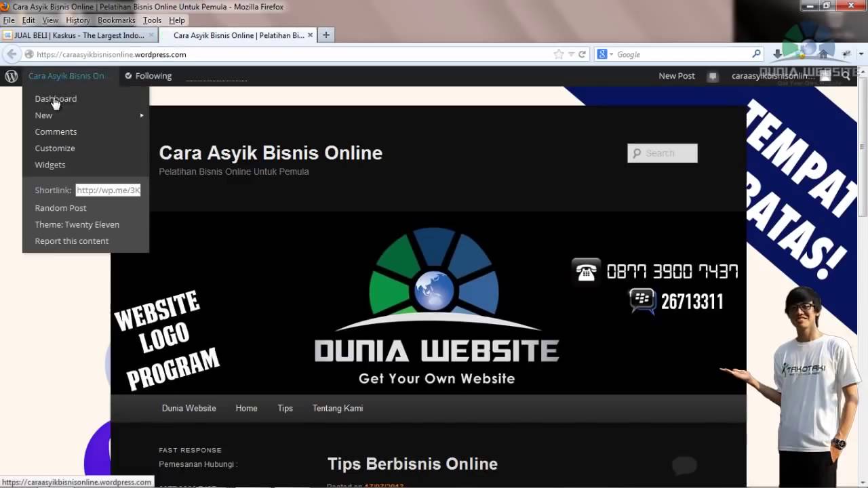Click the search bar magnifier icon

(757, 54)
